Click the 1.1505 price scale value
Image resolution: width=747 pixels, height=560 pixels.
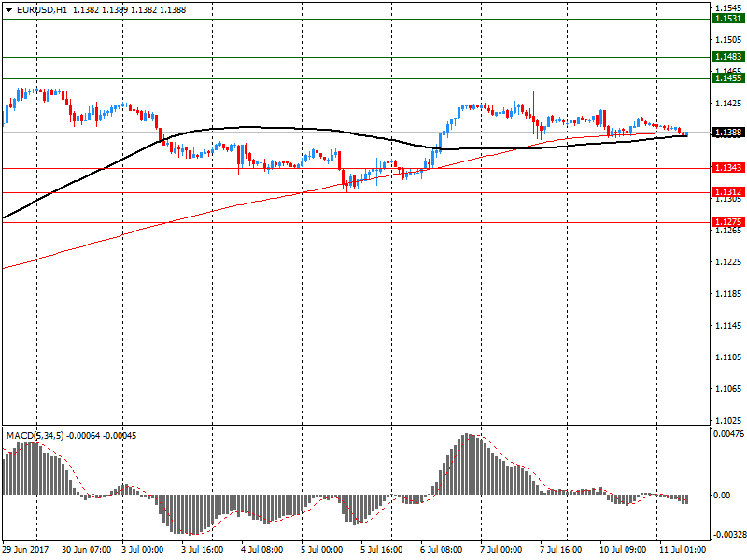pos(729,40)
